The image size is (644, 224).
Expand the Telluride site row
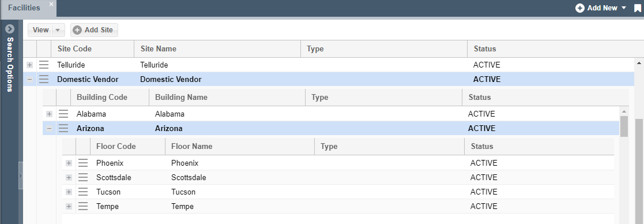29,65
